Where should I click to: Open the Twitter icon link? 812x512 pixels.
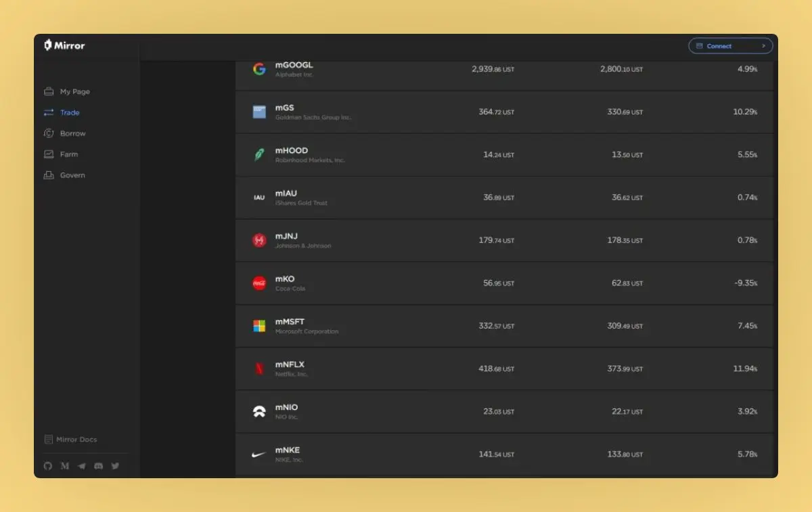115,466
